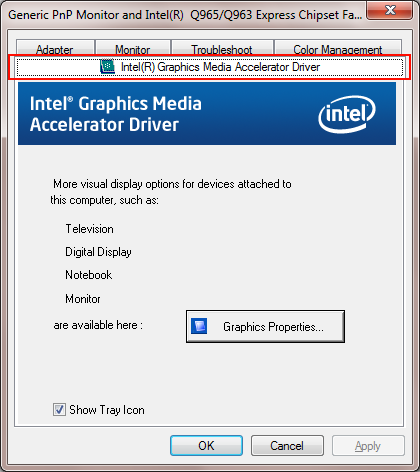420x472 pixels.
Task: Click the Intel Graphics Media Accelerator Driver banner heading
Action: point(116,114)
